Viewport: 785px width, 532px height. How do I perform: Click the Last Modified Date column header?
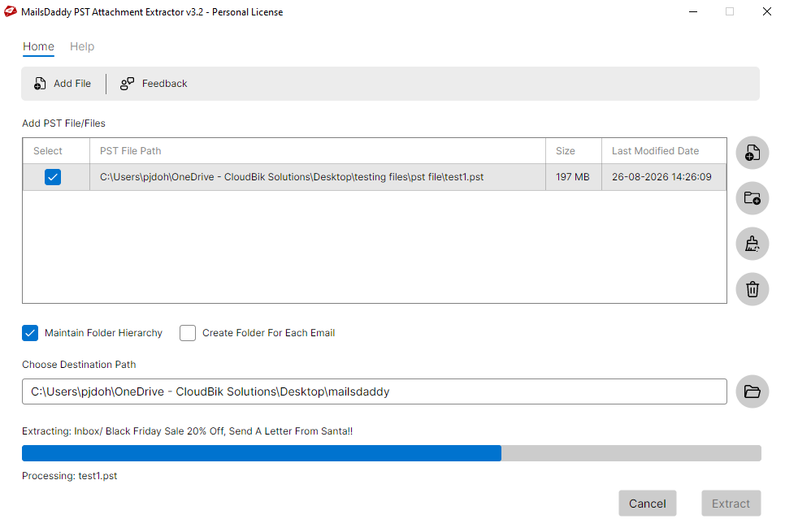(x=664, y=150)
